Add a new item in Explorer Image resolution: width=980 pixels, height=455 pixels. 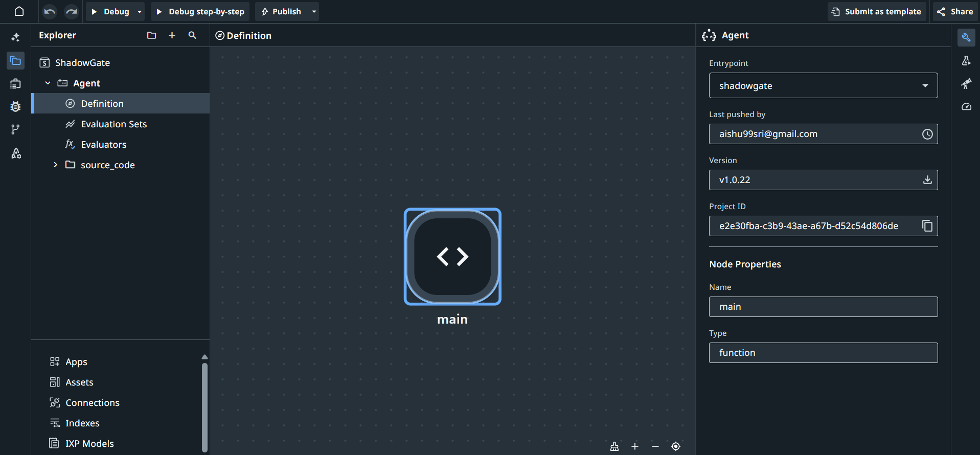[x=172, y=35]
